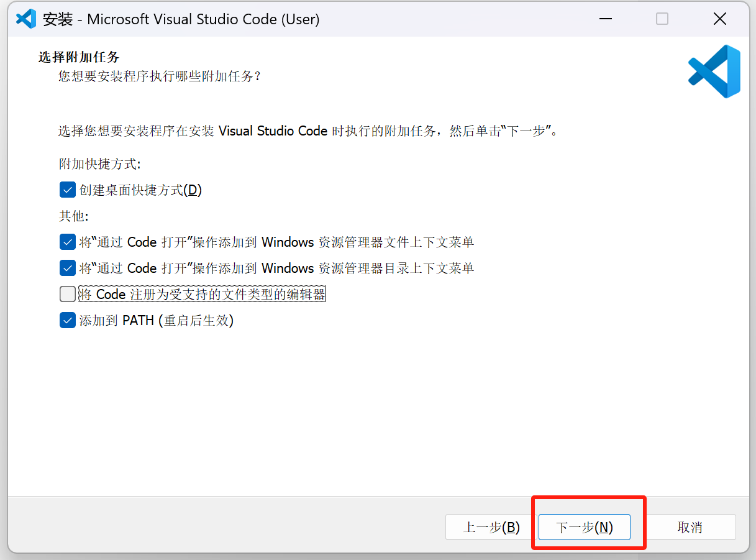This screenshot has width=756, height=560.
Task: Uncheck the Add to PATH checkbox
Action: pos(68,321)
